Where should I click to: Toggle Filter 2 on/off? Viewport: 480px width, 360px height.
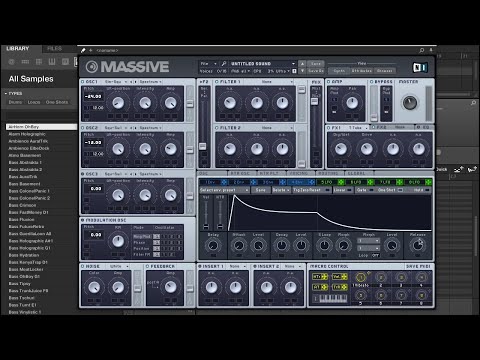pos(217,128)
